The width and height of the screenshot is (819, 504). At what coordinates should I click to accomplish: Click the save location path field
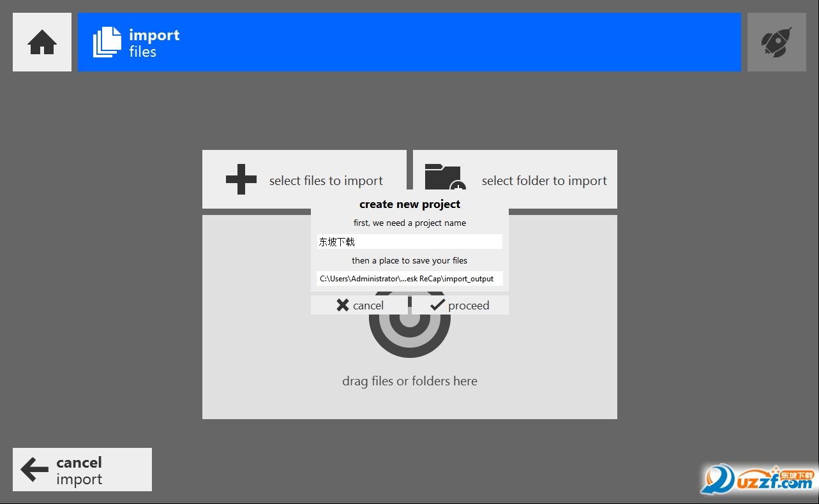[x=409, y=279]
